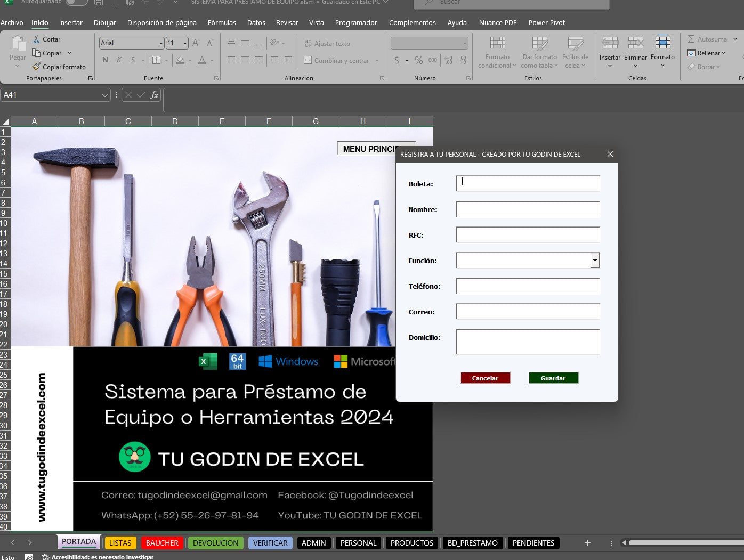Increase decimal places icon
Viewport: 744px width, 560px height.
point(448,60)
